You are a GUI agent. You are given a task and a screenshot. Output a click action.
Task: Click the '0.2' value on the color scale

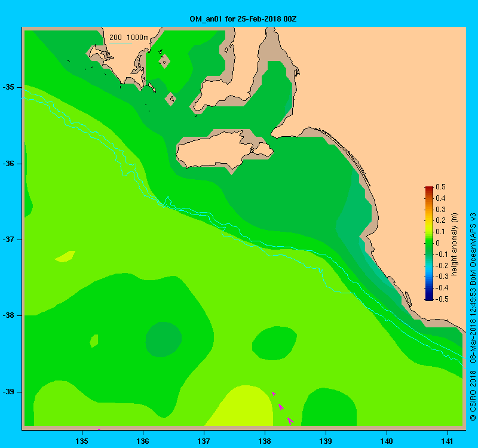pyautogui.click(x=440, y=220)
